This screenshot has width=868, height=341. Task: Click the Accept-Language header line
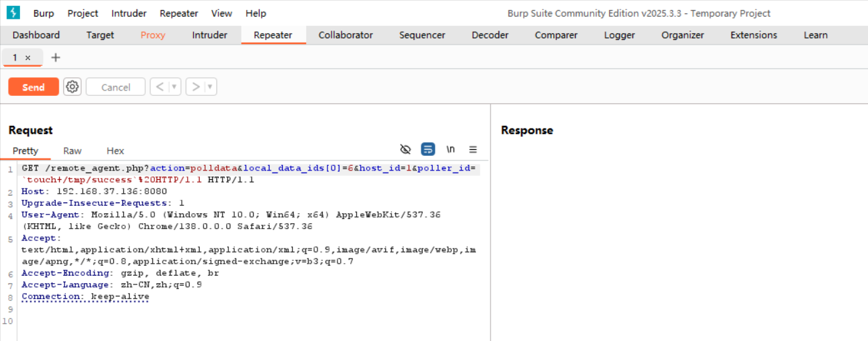(111, 284)
